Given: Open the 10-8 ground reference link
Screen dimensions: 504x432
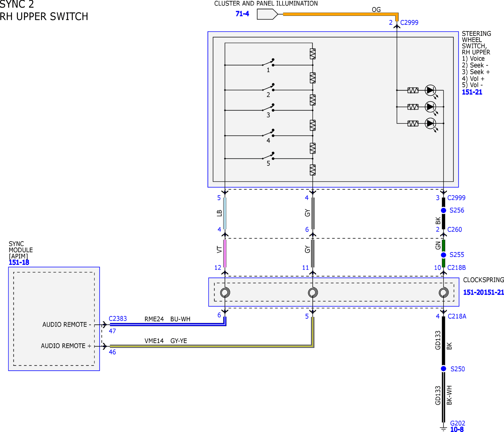Looking at the screenshot, I should tap(457, 429).
